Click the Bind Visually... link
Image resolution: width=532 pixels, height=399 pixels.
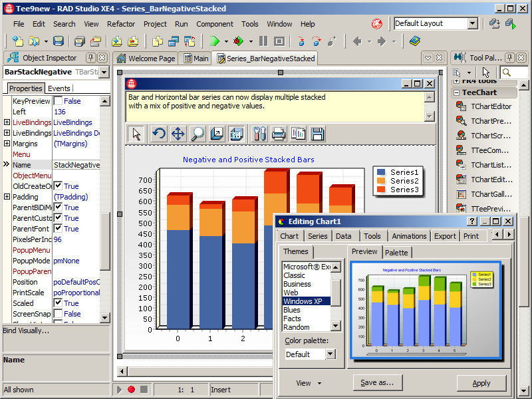pyautogui.click(x=26, y=331)
